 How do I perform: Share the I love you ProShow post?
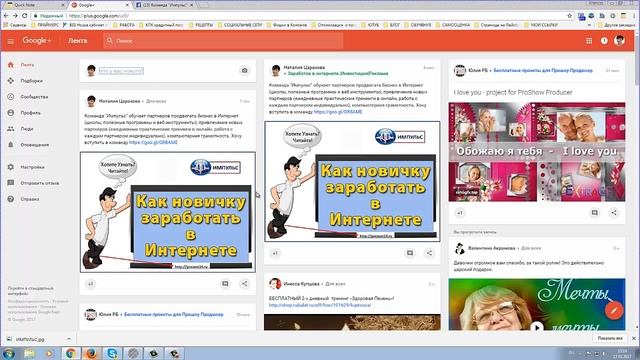click(x=614, y=213)
